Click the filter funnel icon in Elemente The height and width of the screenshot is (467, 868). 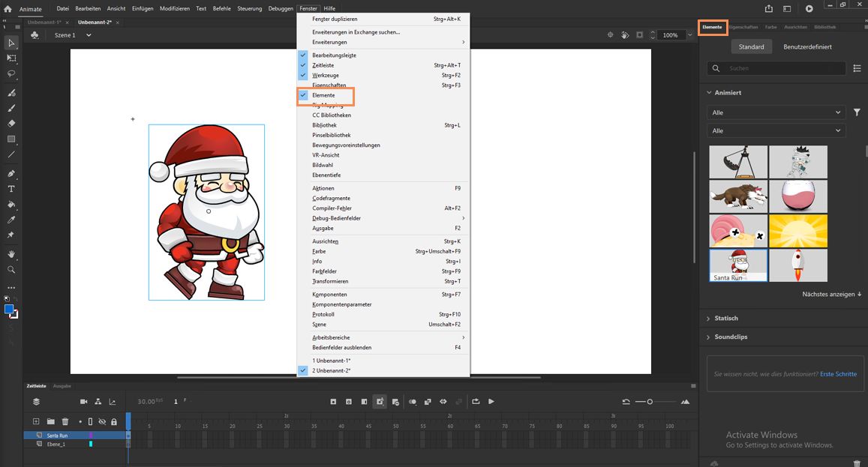[x=857, y=112]
